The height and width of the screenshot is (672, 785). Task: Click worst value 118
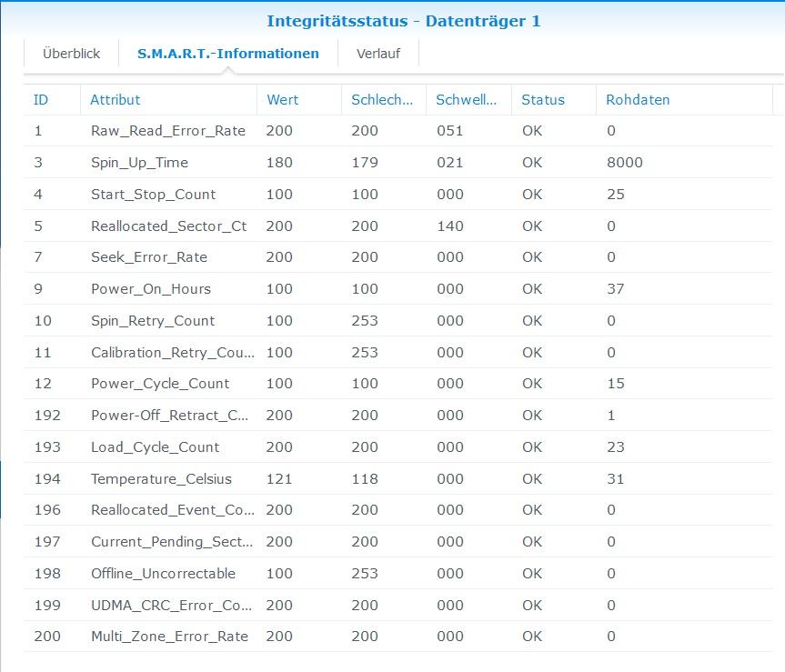click(x=365, y=479)
